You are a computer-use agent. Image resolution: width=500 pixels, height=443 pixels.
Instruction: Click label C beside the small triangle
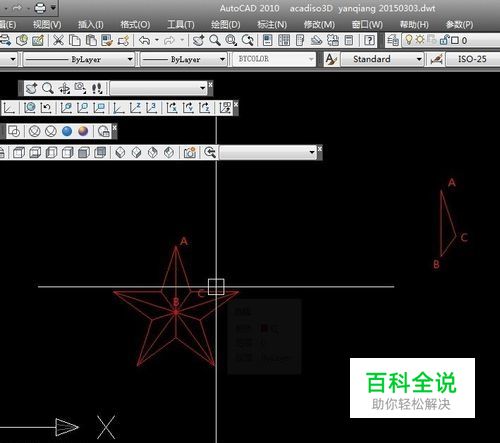click(464, 237)
